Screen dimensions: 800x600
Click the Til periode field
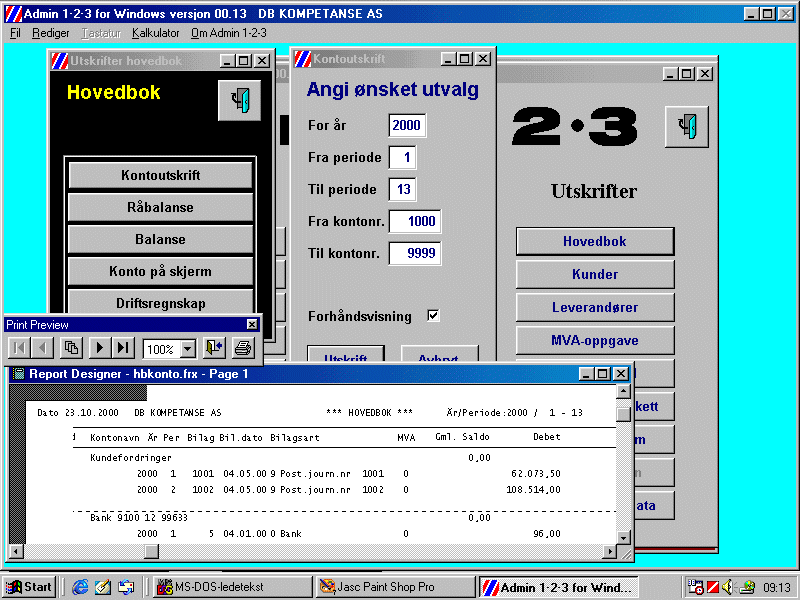pos(403,189)
